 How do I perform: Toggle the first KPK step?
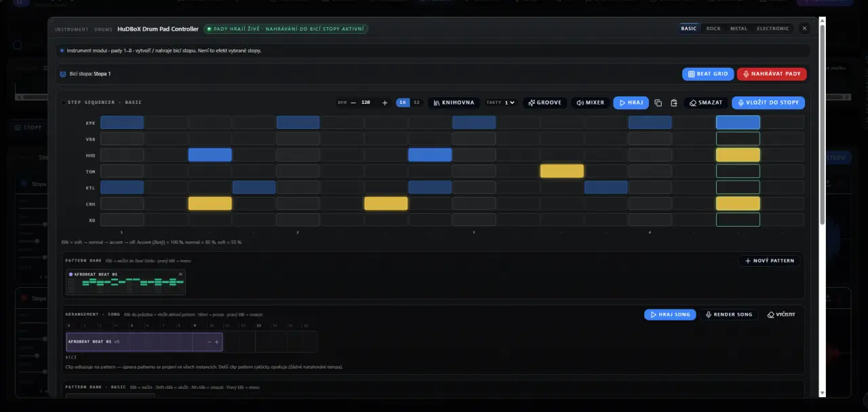122,122
